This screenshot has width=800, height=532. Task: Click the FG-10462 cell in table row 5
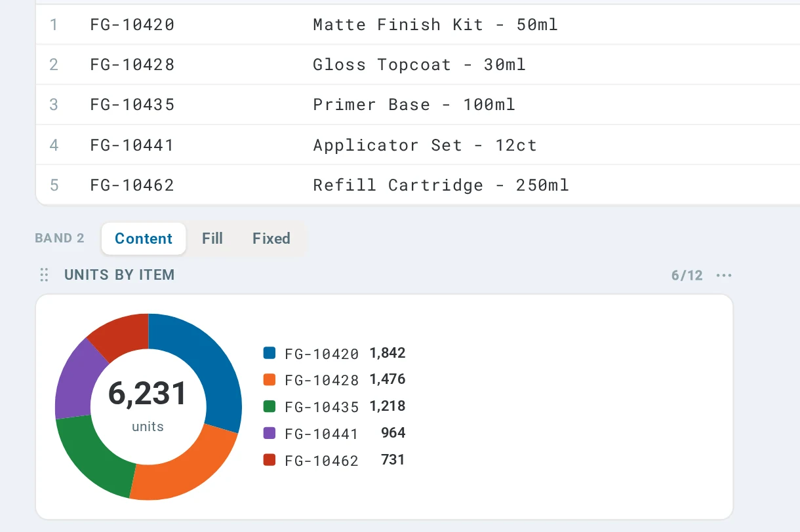tap(132, 185)
